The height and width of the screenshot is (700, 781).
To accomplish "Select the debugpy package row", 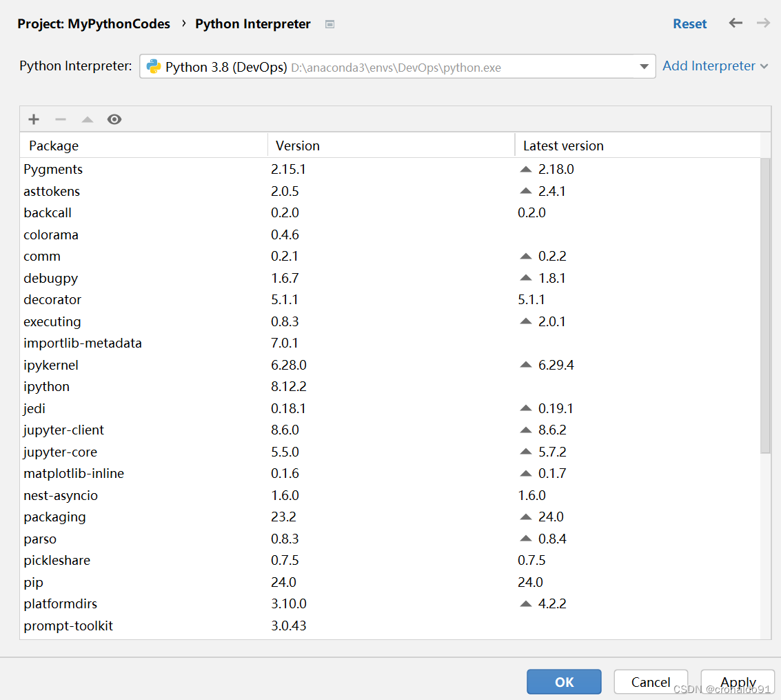I will tap(390, 278).
